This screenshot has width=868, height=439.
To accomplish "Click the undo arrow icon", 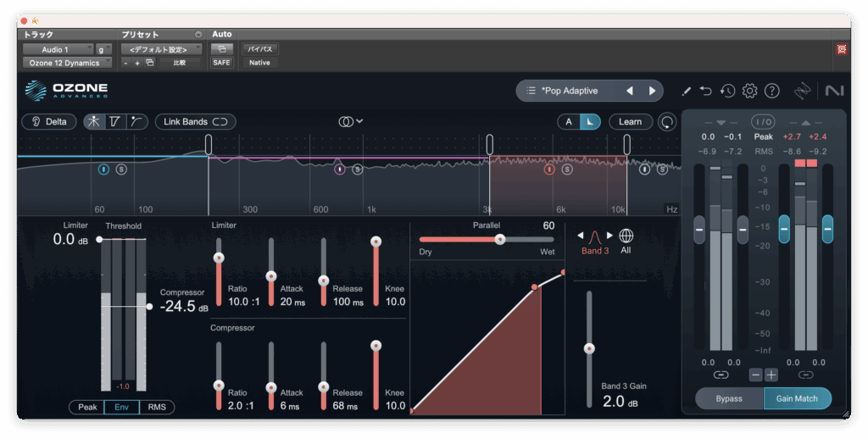I will (x=706, y=91).
